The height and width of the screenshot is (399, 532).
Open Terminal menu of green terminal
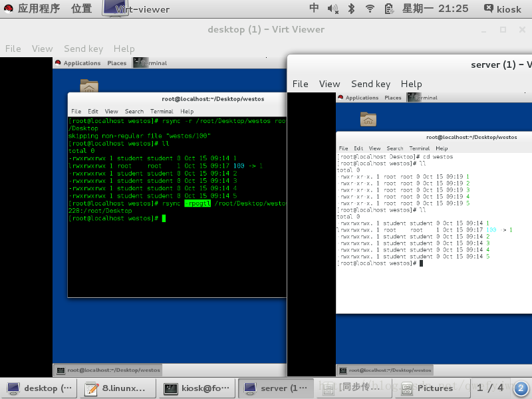coord(162,111)
